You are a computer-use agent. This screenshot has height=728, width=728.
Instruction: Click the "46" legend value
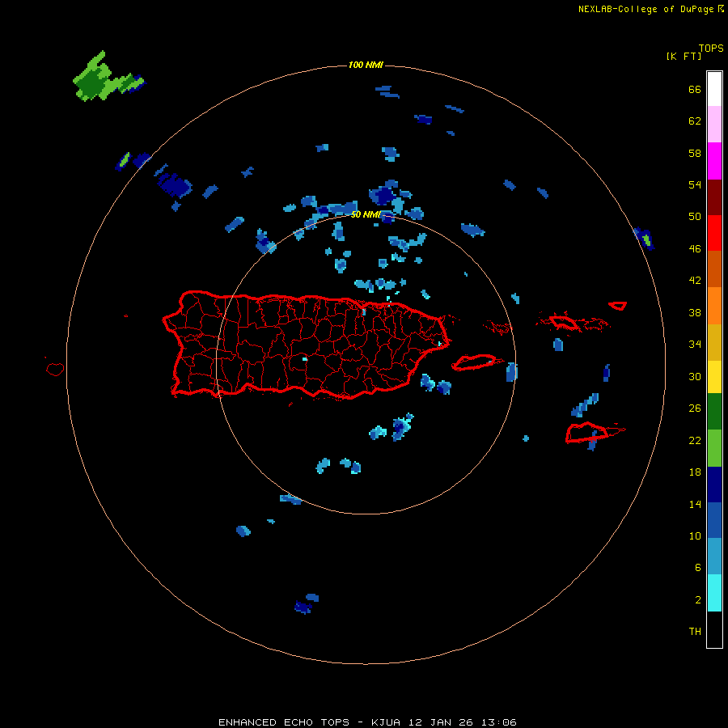tap(695, 249)
